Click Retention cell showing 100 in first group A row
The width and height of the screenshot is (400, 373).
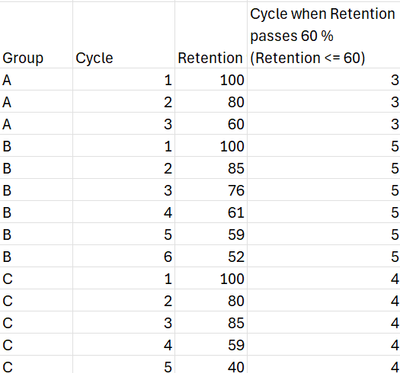point(211,80)
